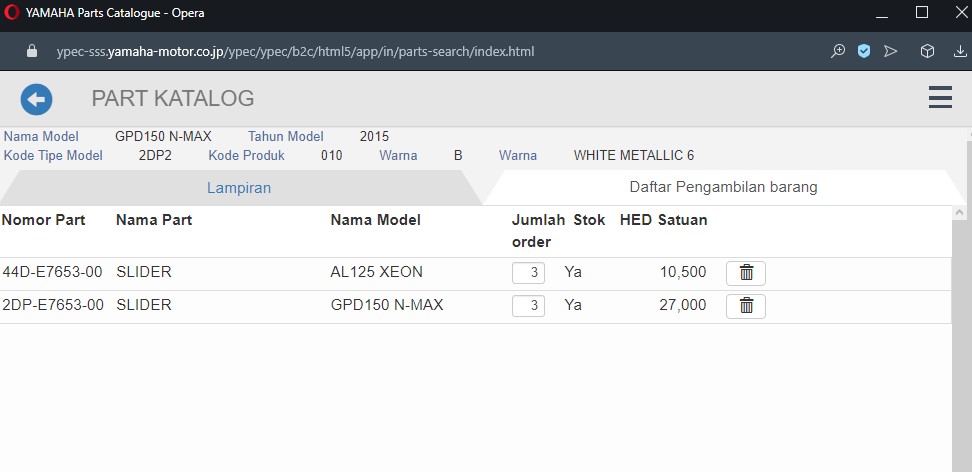Focus the quantity box for GPD150 N-MAX
The image size is (972, 472).
pos(528,305)
